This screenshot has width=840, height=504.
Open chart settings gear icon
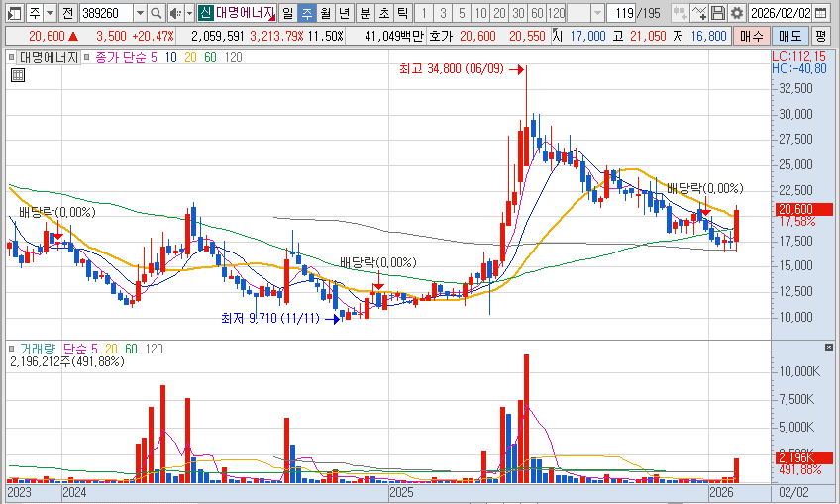pos(737,12)
